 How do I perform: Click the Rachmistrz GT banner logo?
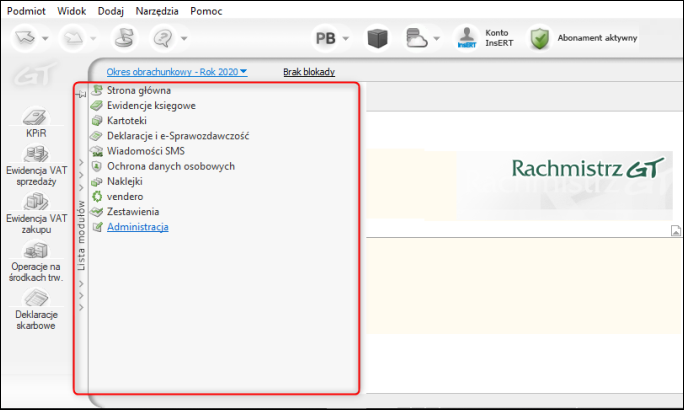588,168
